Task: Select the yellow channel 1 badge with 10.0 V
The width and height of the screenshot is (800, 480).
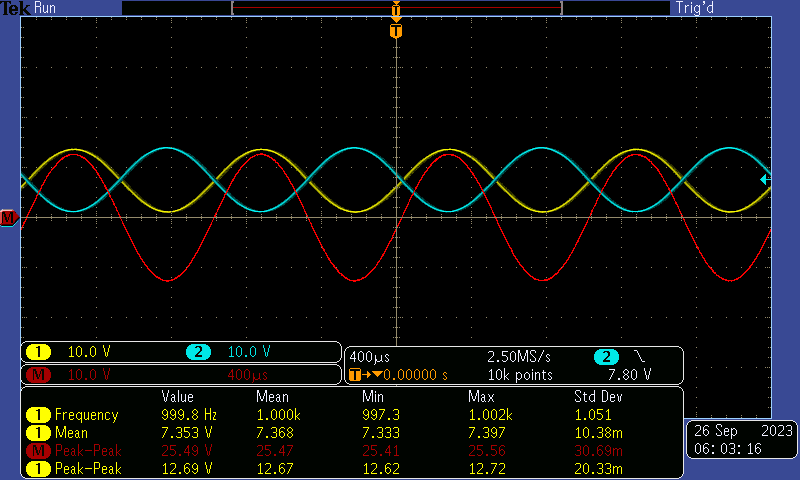Action: [x=38, y=352]
